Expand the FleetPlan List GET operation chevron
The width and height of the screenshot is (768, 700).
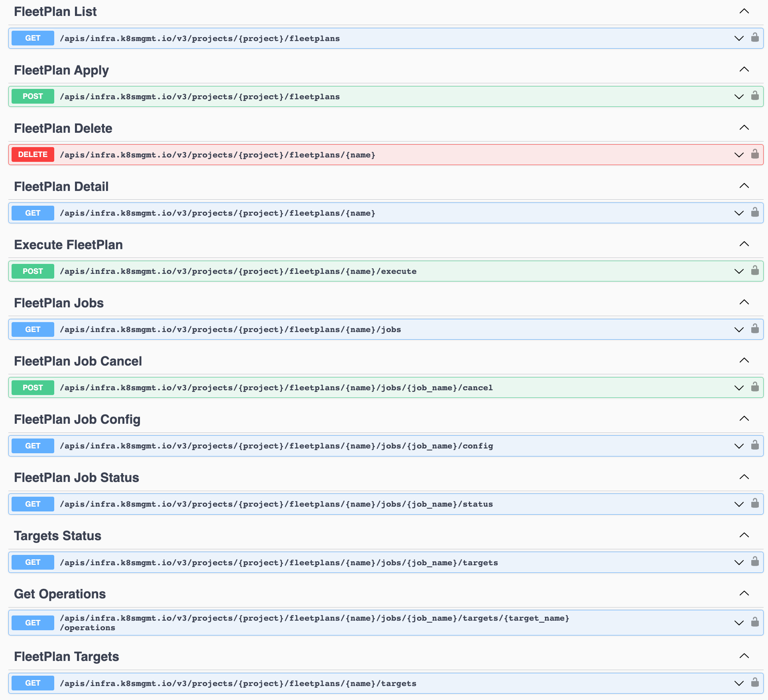click(x=739, y=39)
